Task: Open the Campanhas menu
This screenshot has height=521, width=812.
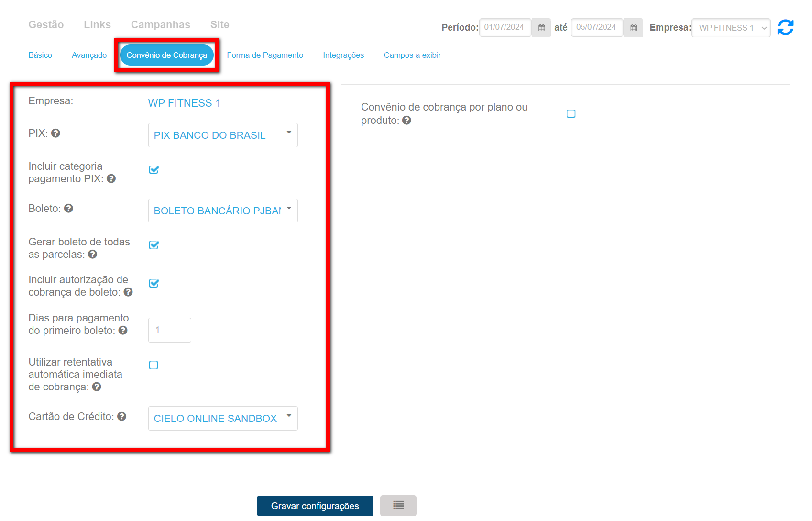Action: pyautogui.click(x=161, y=24)
